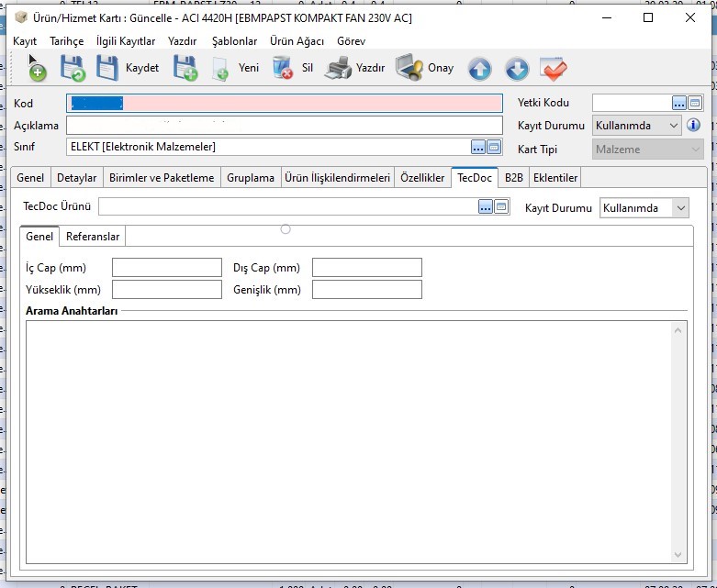Switch to the Birimler ve Paketleme tab
This screenshot has width=717, height=588.
162,178
